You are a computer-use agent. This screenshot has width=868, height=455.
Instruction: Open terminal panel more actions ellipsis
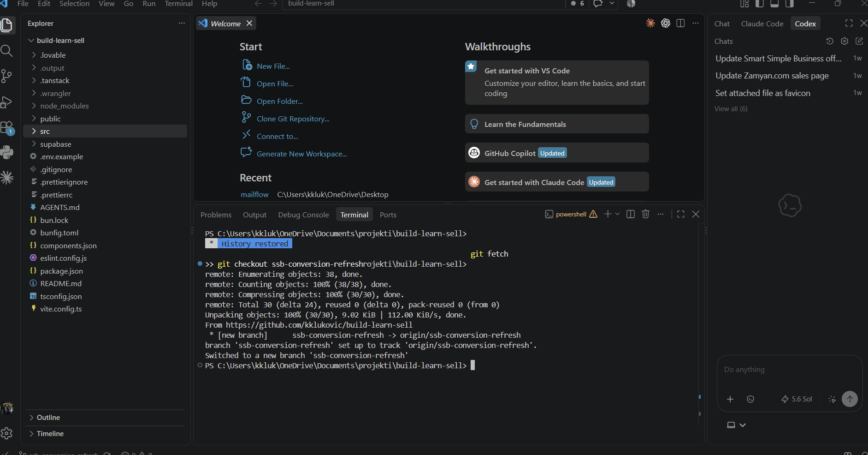[x=661, y=214]
